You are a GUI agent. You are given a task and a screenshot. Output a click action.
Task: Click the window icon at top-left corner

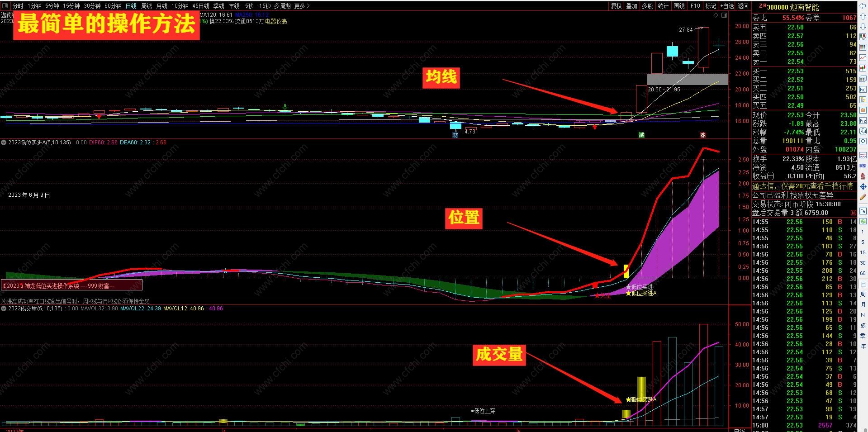click(5, 6)
